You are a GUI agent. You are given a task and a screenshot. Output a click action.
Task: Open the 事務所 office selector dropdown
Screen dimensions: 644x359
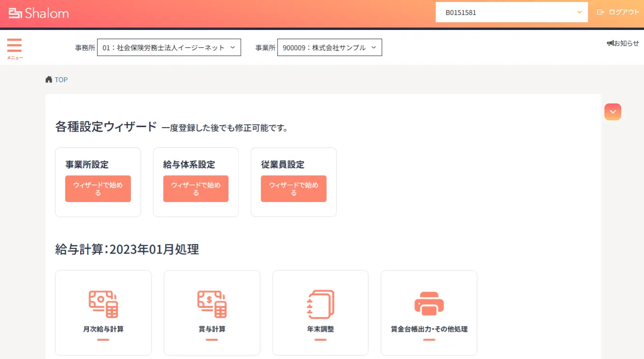pos(168,47)
